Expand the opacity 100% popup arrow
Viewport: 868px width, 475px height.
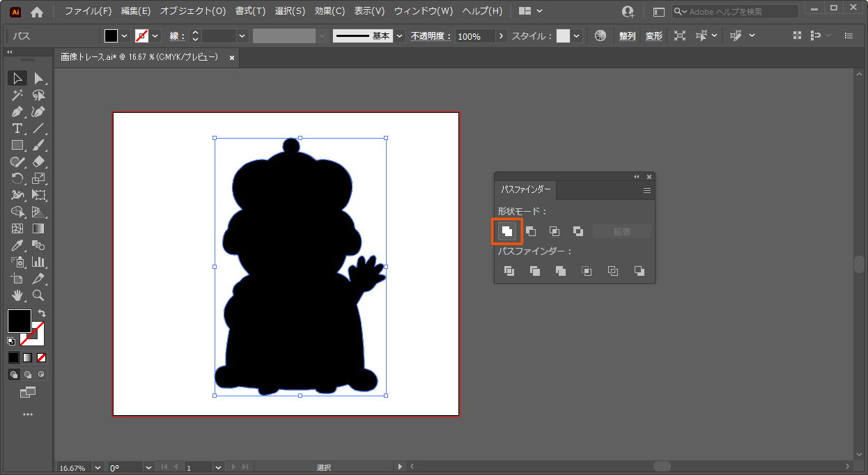pos(501,36)
